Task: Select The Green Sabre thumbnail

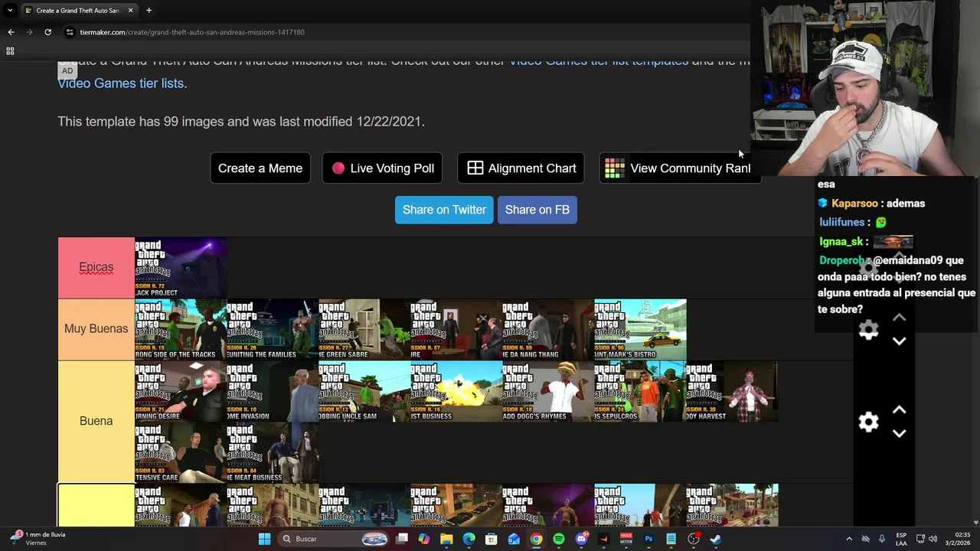Action: (x=364, y=329)
